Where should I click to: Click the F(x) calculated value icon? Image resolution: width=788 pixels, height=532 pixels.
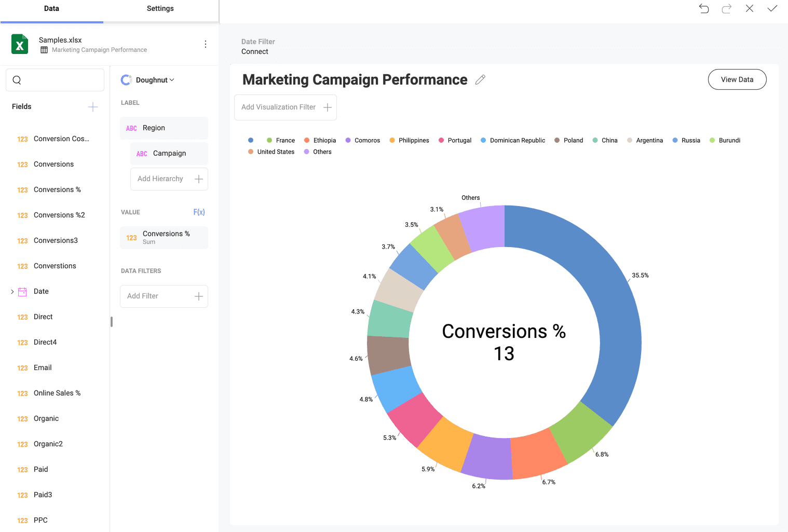tap(199, 212)
